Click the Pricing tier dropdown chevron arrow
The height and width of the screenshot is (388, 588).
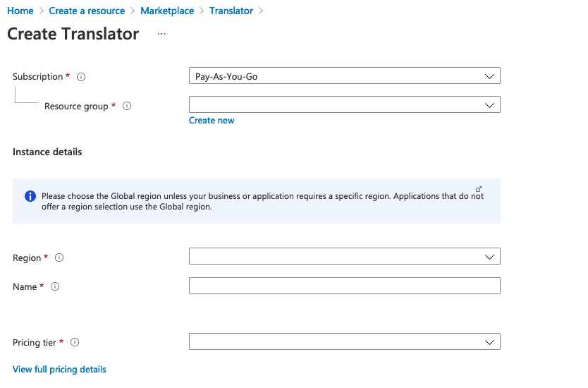point(489,342)
